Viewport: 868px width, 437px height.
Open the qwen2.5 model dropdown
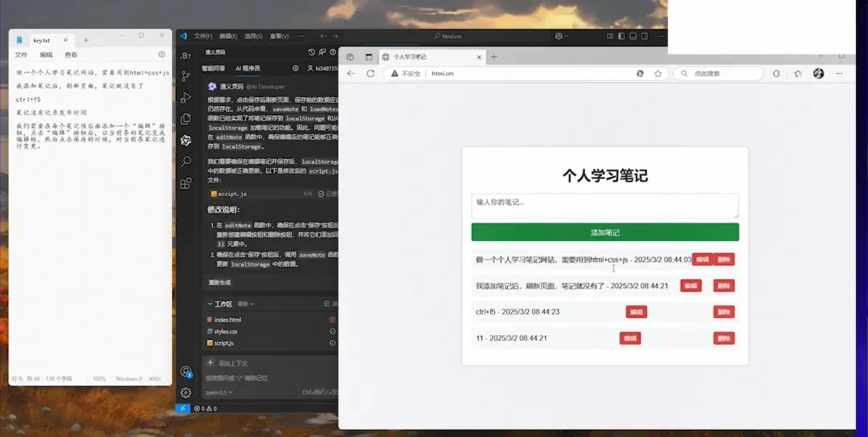pyautogui.click(x=219, y=392)
